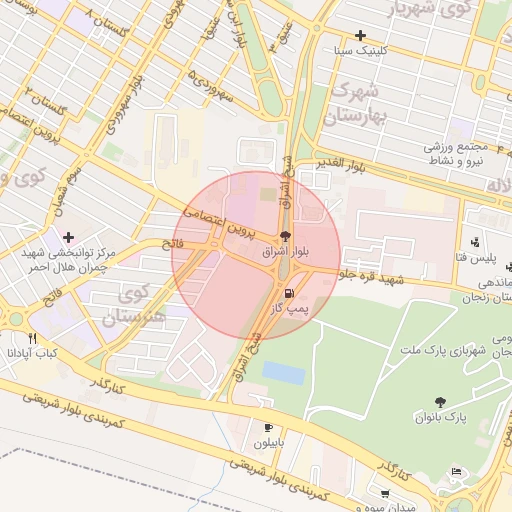Click the medical cross icon above کلینیک سینا
Viewport: 512px width, 512px height.
point(360,35)
